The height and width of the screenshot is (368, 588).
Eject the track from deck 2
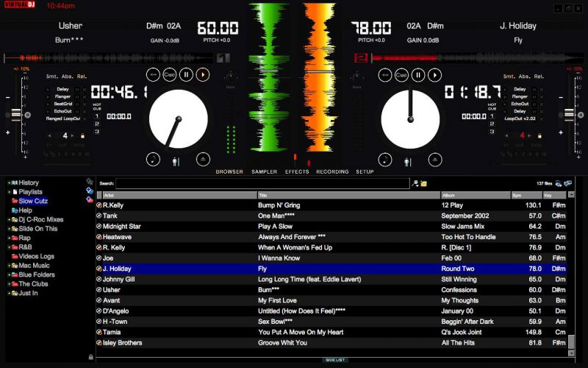(435, 160)
